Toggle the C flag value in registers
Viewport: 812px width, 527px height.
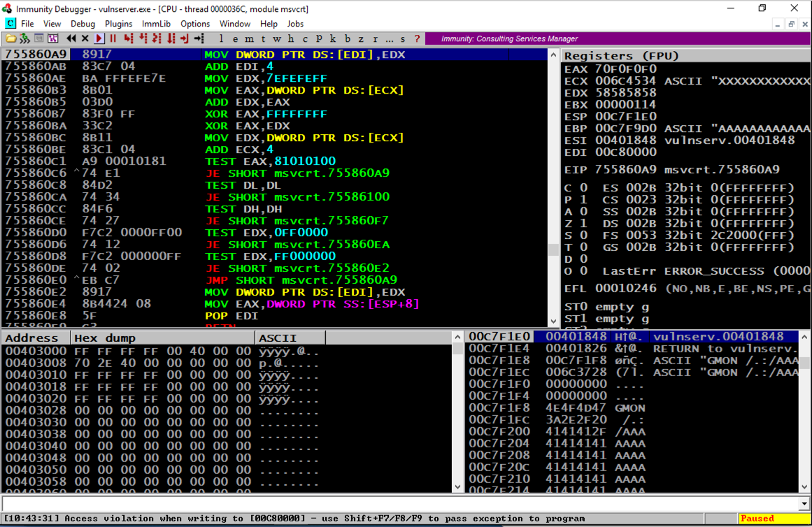point(583,187)
